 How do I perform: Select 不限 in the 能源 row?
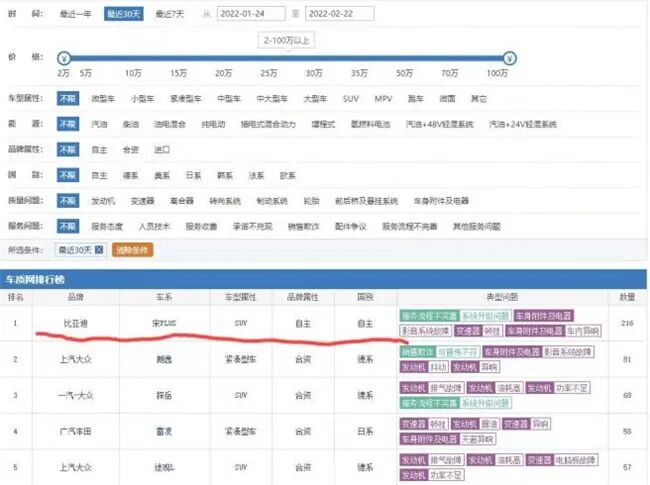(x=68, y=124)
